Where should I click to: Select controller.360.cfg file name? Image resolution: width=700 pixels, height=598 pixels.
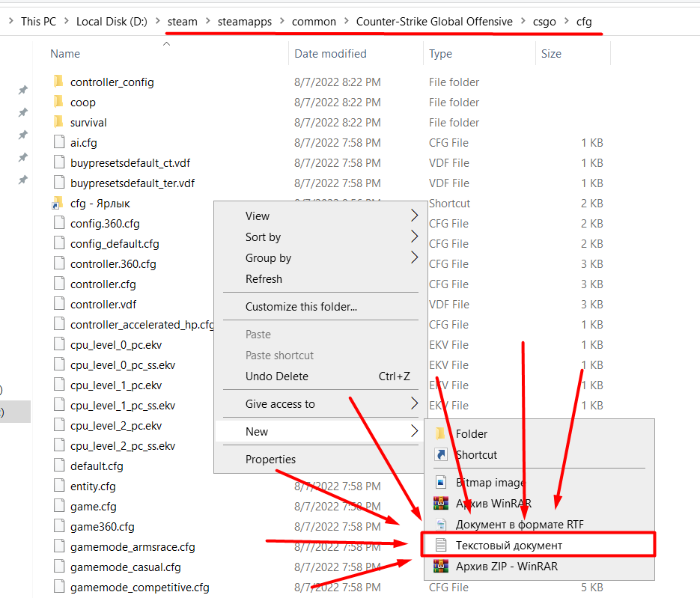113,263
